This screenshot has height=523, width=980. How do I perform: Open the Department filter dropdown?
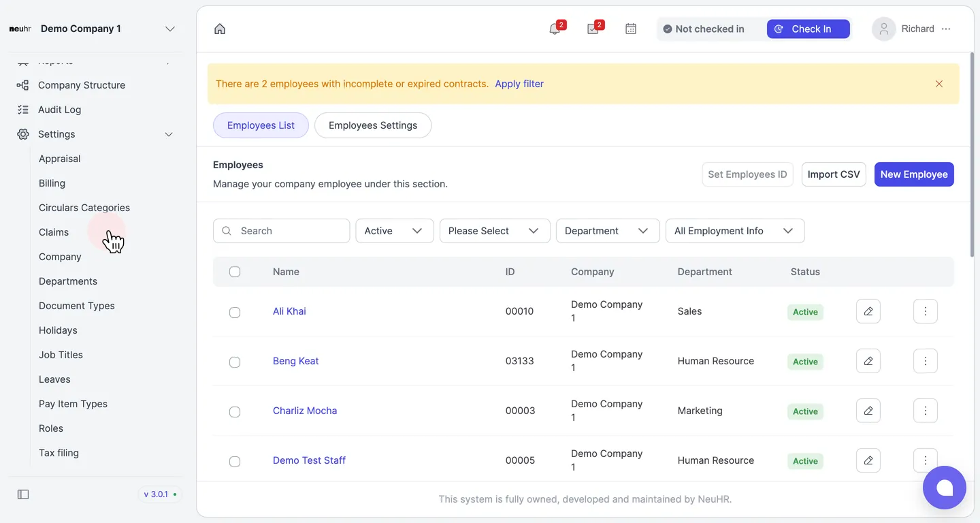[608, 231]
